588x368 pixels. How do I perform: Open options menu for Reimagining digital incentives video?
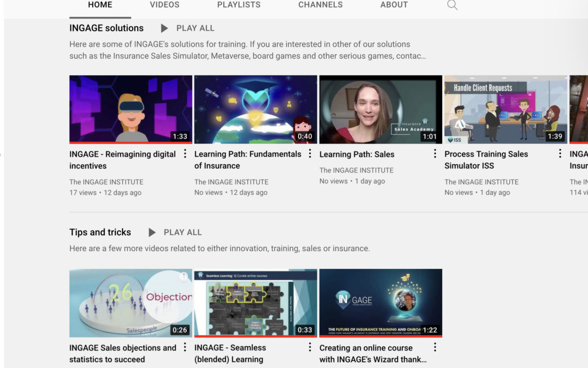(x=185, y=154)
